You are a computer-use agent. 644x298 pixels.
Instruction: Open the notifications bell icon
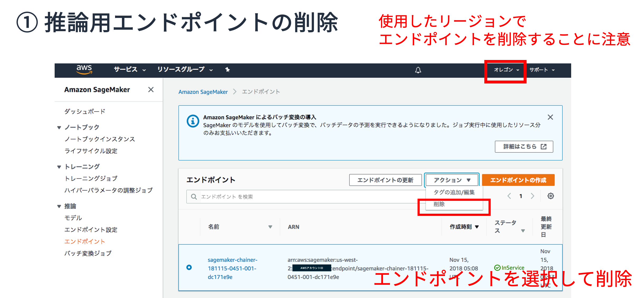[418, 70]
